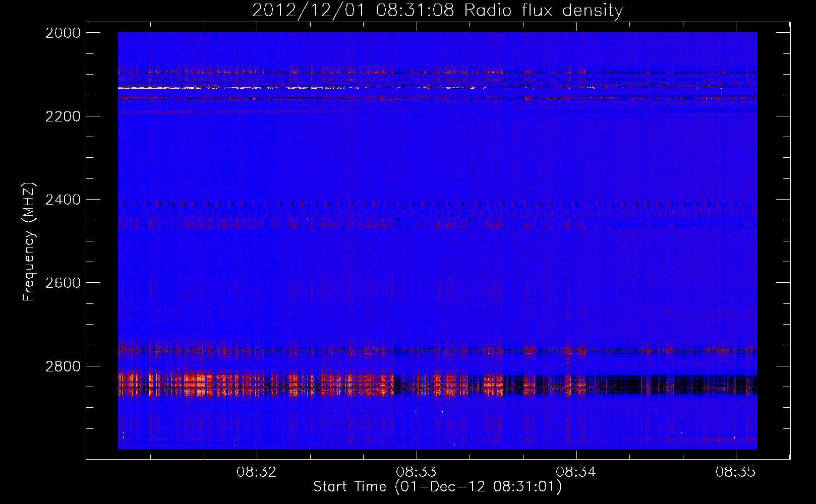The width and height of the screenshot is (816, 504).
Task: Click the 'Start Time (01-Dec-12 08:31:01)' label
Action: pos(437,487)
